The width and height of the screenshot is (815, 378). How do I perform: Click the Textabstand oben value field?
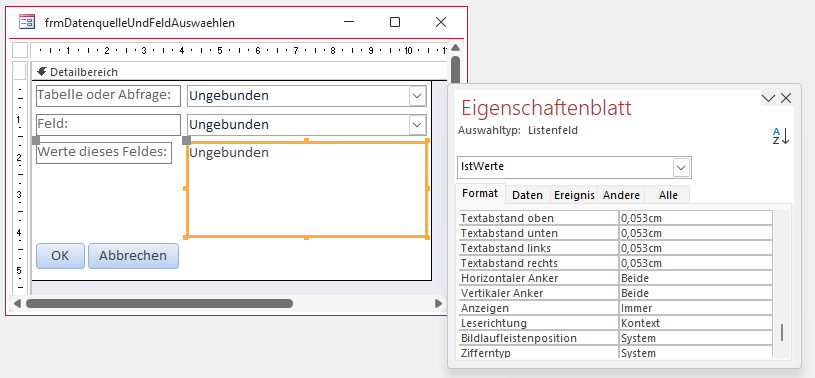(695, 218)
